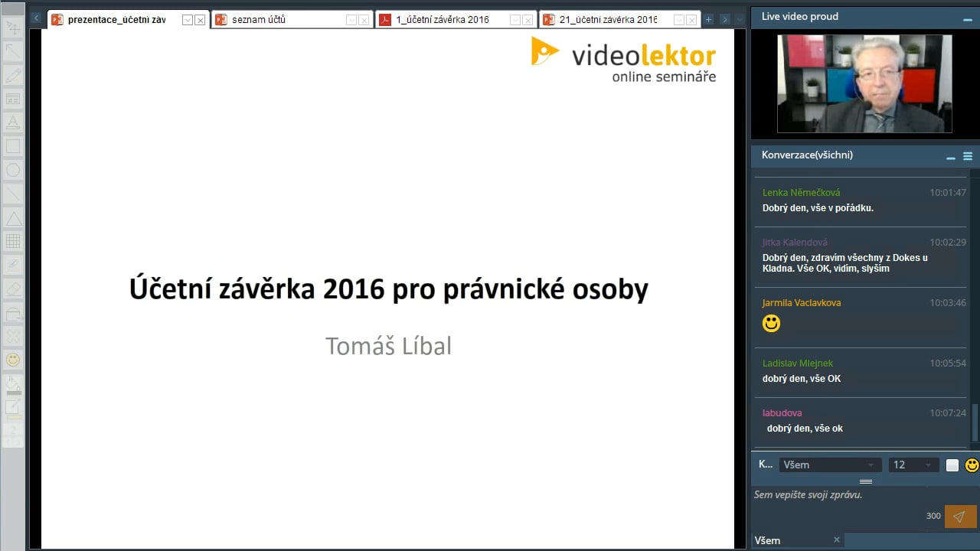This screenshot has height=551, width=980.
Task: Select the arrow drawing tool
Action: coord(13,51)
